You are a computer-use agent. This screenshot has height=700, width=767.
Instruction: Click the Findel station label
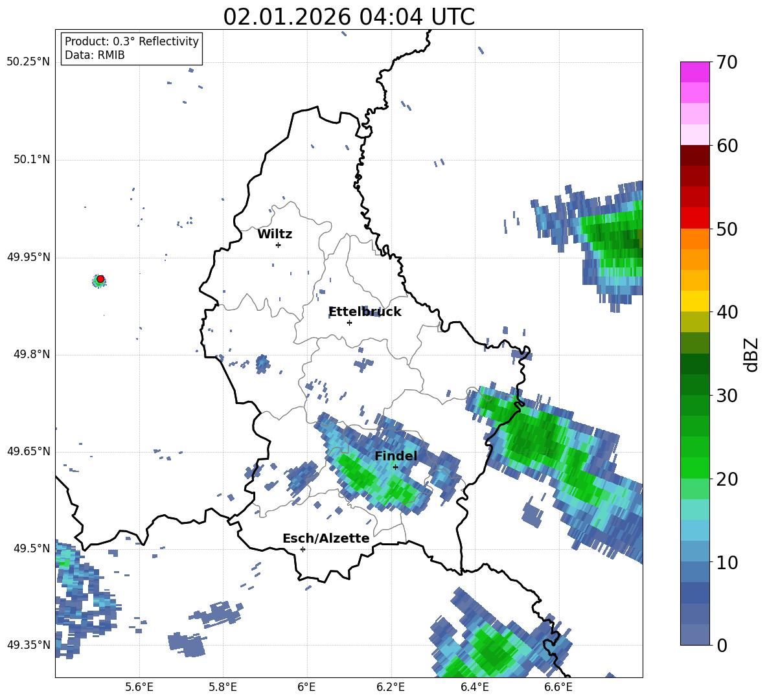[396, 456]
